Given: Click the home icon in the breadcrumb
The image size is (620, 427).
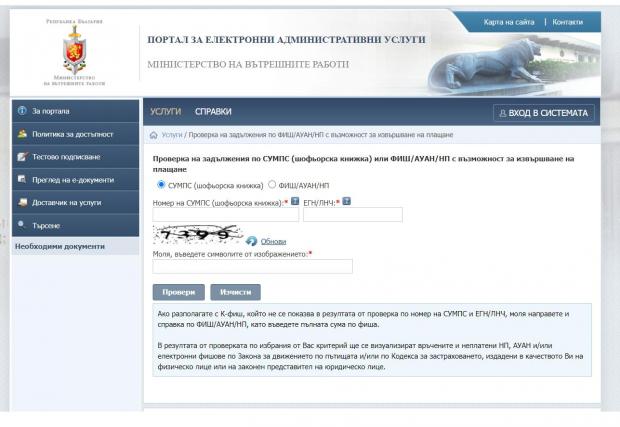Looking at the screenshot, I should click(153, 134).
